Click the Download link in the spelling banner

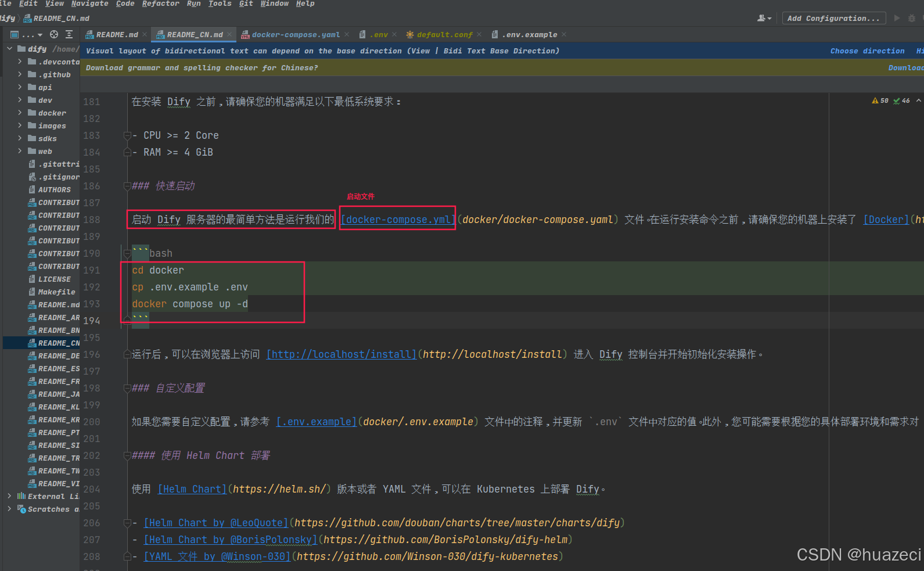coord(906,68)
